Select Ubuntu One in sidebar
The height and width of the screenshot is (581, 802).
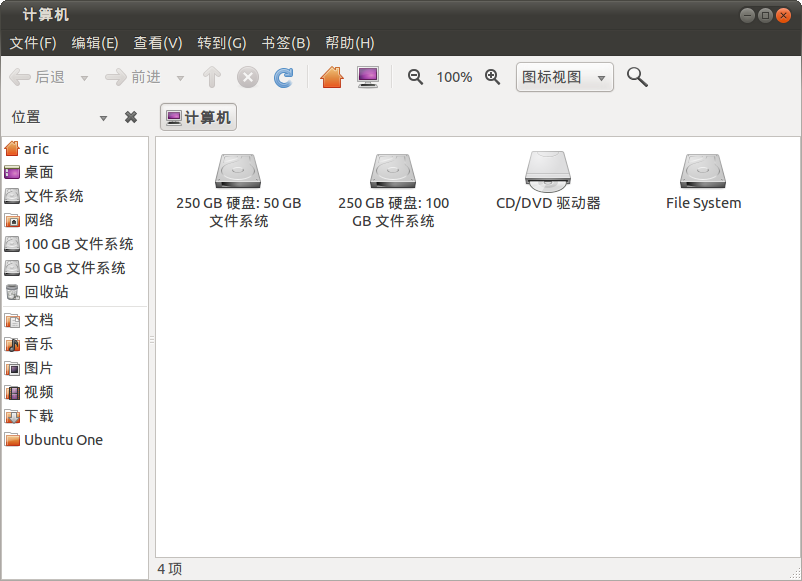pos(75,440)
